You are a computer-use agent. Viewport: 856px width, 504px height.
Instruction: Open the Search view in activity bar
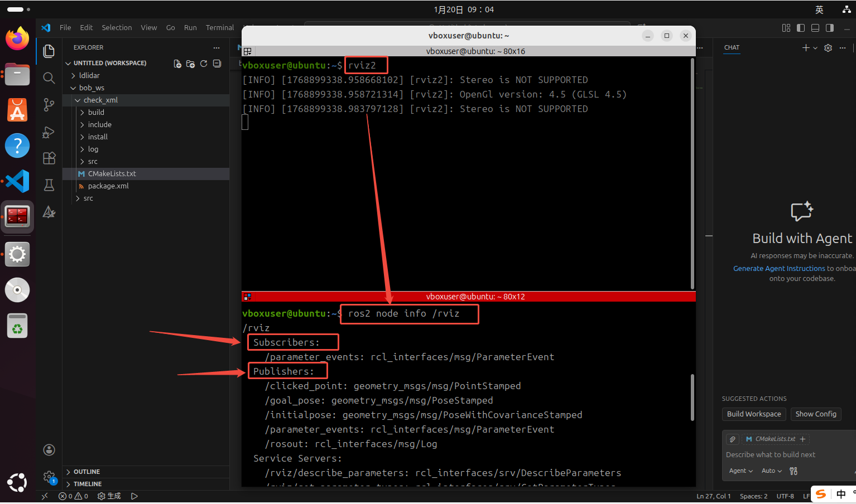click(x=49, y=78)
